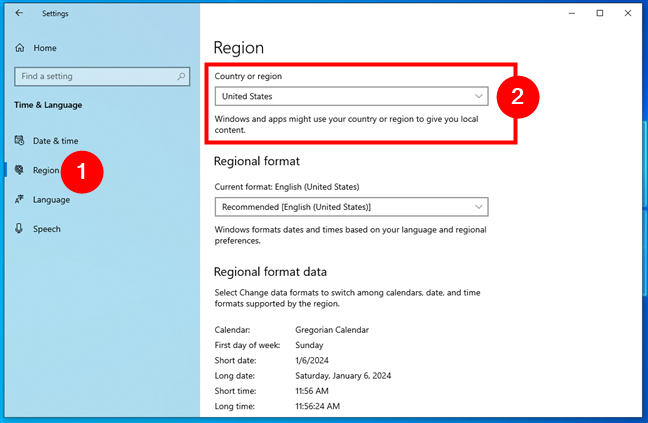
Task: Open the Language settings page
Action: 51,200
